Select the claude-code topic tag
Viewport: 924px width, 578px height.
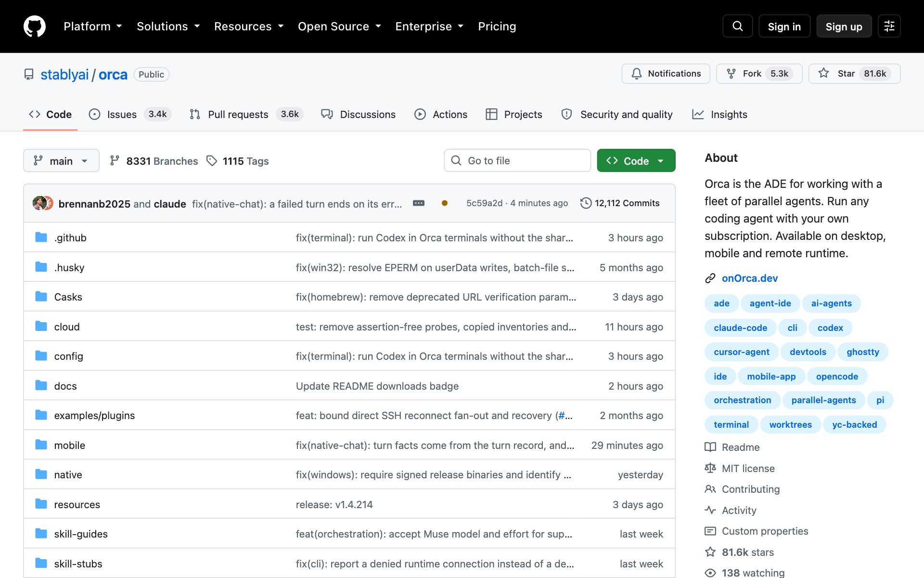coord(740,328)
